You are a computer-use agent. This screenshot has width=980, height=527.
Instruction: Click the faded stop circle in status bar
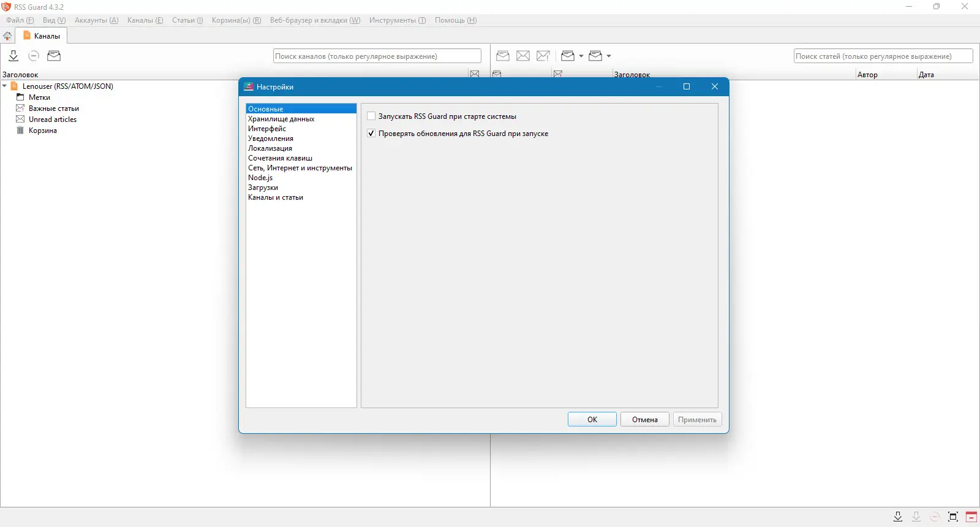[x=935, y=517]
